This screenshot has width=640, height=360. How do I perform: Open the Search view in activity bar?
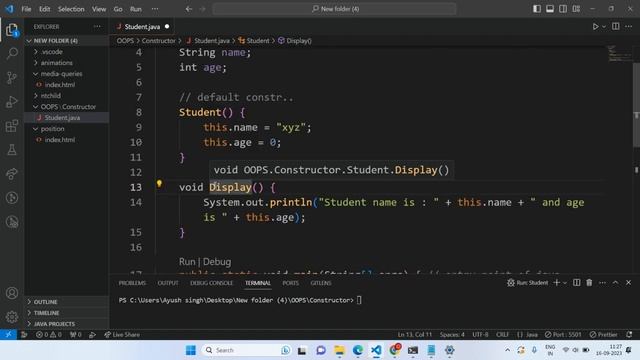tap(12, 53)
